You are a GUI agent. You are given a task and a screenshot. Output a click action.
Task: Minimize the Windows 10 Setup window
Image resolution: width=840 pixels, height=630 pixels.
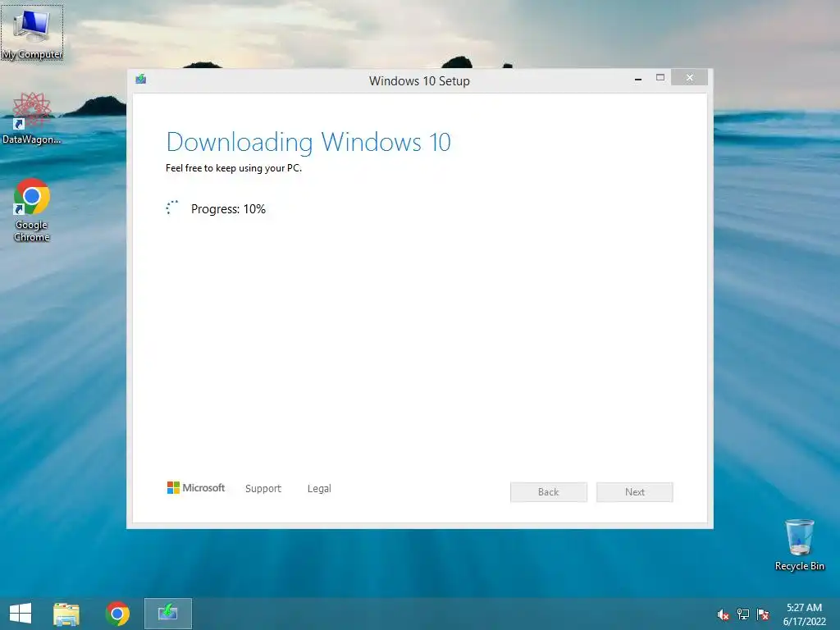coord(638,78)
